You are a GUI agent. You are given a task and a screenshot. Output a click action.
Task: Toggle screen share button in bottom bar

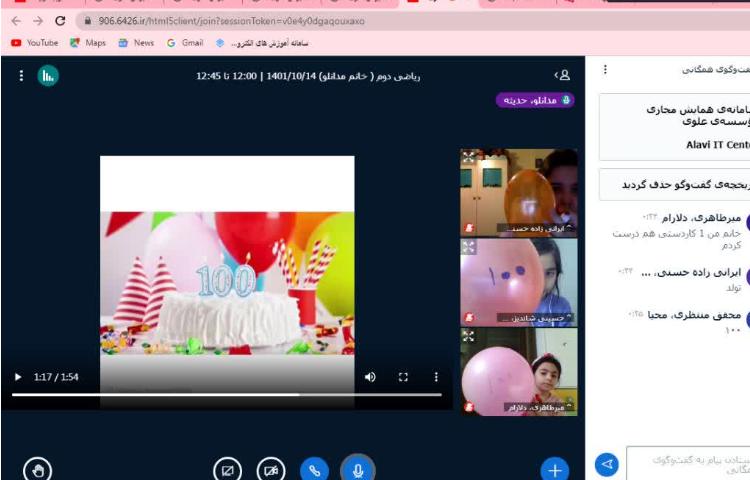pyautogui.click(x=228, y=468)
